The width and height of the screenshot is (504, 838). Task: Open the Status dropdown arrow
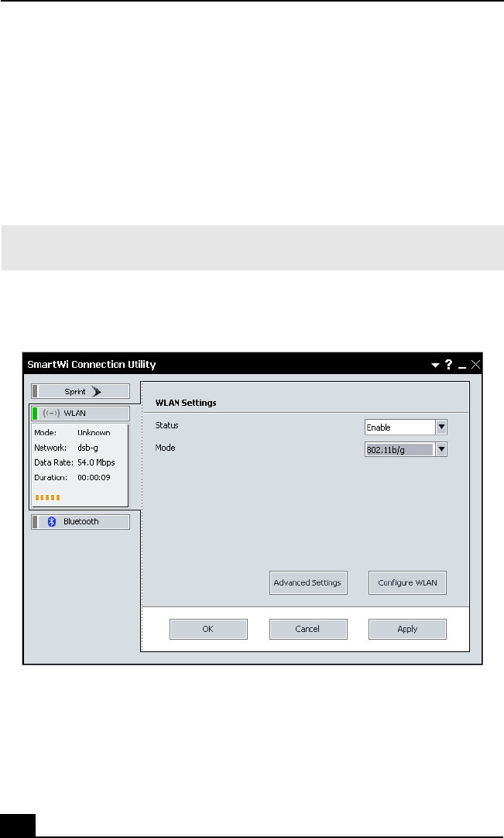point(441,427)
